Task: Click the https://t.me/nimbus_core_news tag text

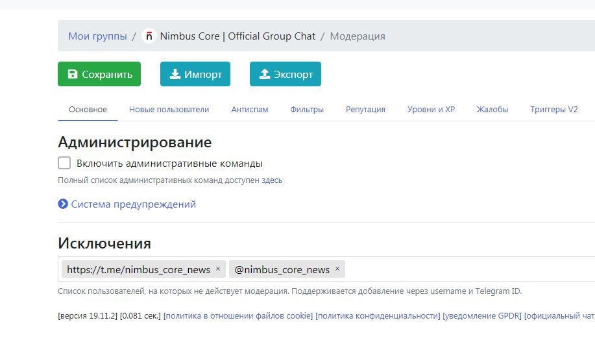Action: [x=138, y=269]
